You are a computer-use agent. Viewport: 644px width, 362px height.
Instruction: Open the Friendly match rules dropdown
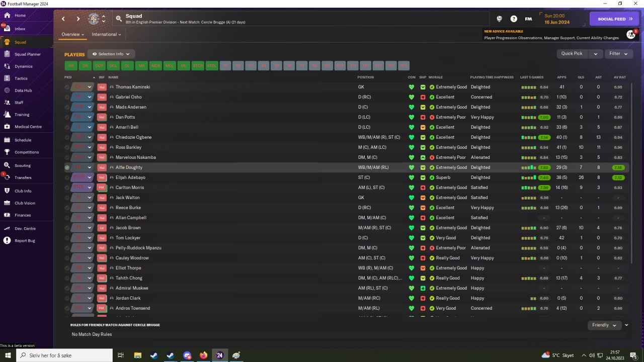[x=604, y=325]
